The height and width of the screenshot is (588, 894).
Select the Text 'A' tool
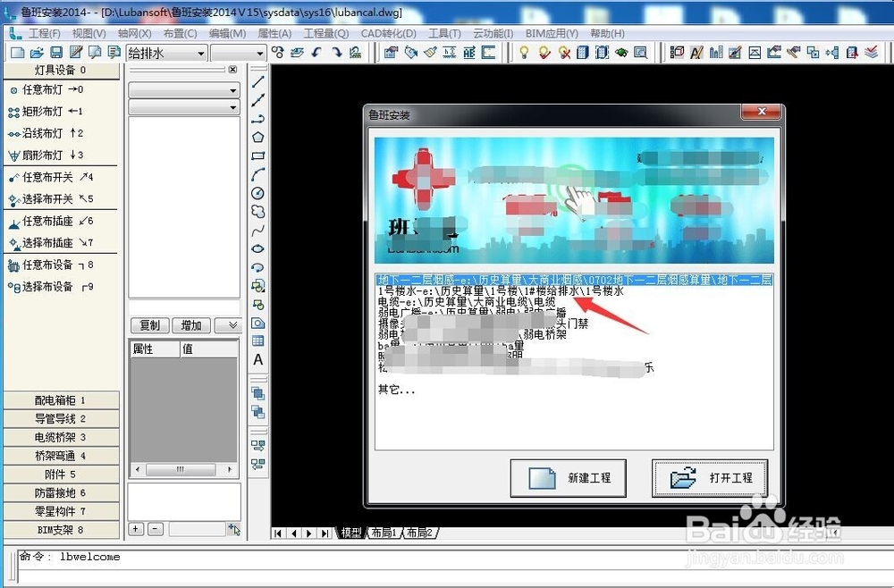[257, 359]
